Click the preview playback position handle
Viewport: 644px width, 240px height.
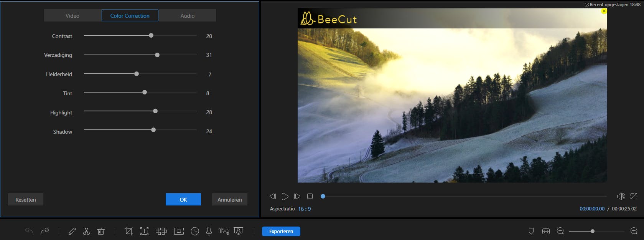pos(323,196)
